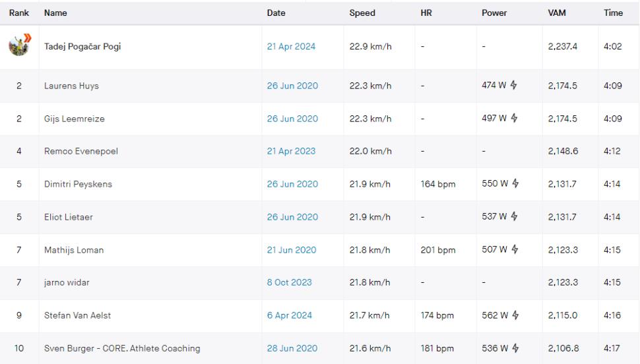This screenshot has width=640, height=364.
Task: Open the 8 Oct 2023 activity link
Action: coord(289,282)
